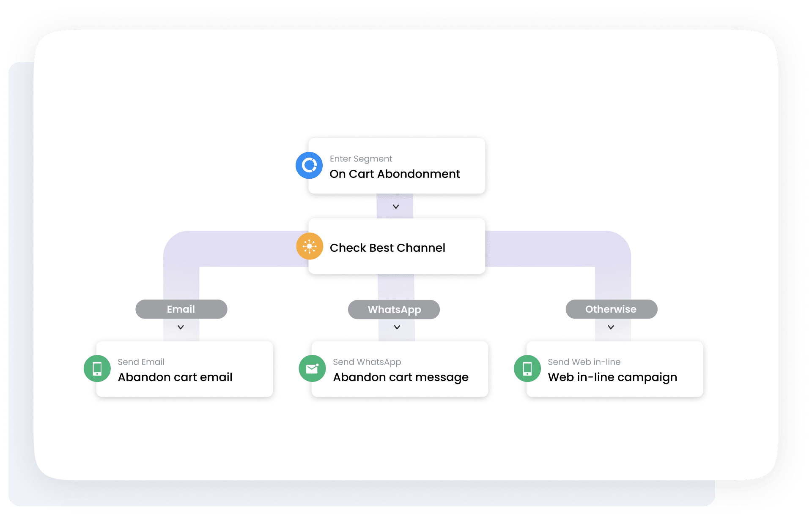Click the 'Enter Segment' label text
812x518 pixels.
361,159
